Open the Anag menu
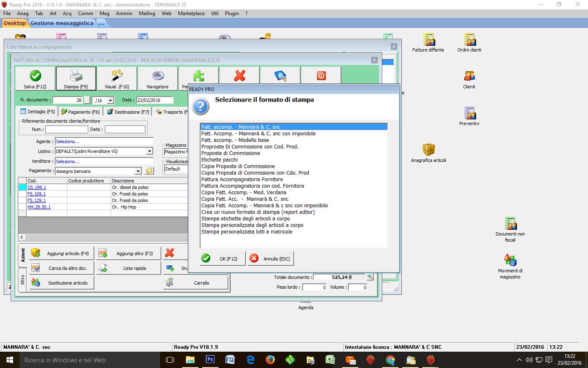Viewport: 588px width, 368px height. click(x=22, y=13)
